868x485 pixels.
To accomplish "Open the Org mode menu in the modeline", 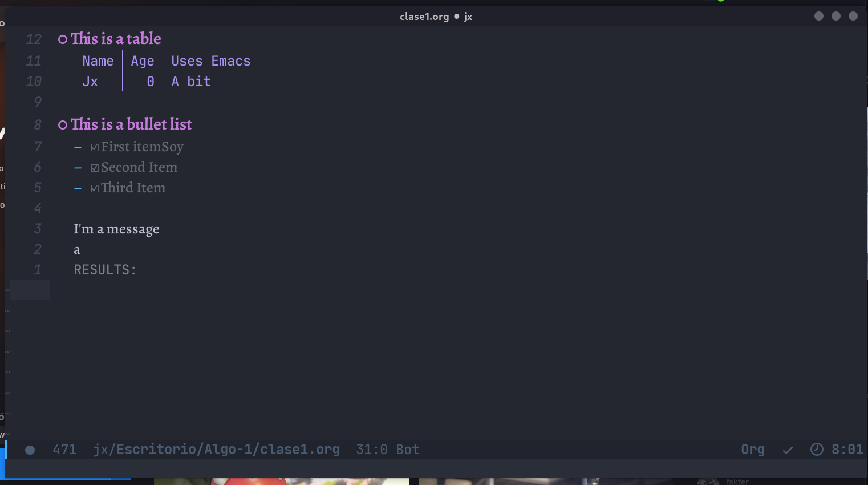I will click(x=753, y=450).
